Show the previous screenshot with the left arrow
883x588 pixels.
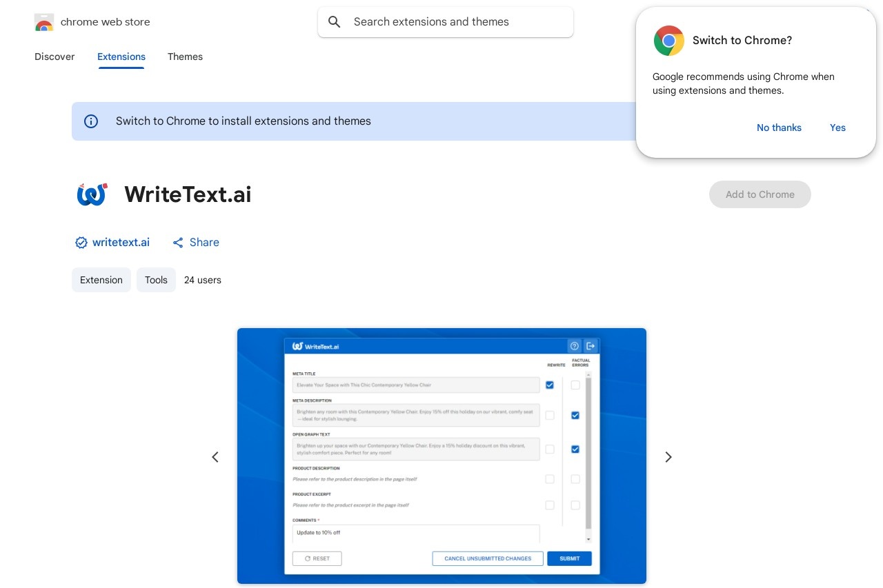click(215, 457)
